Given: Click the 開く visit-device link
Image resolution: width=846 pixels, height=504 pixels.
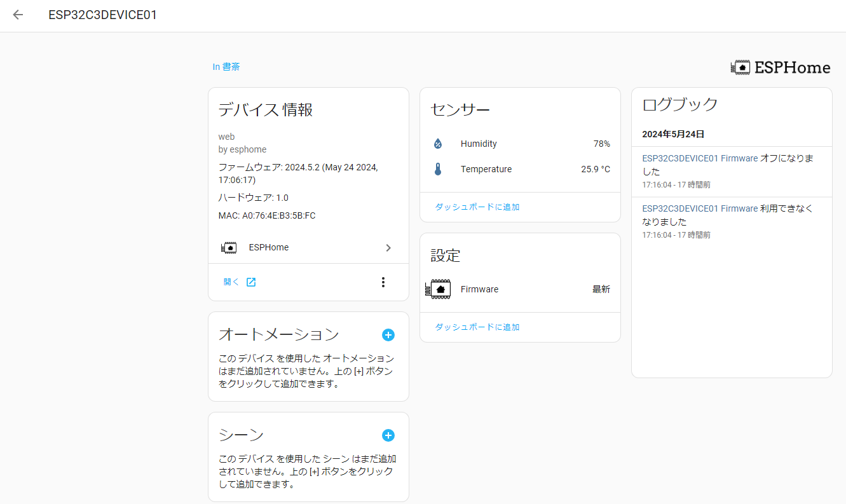Looking at the screenshot, I should pos(231,282).
